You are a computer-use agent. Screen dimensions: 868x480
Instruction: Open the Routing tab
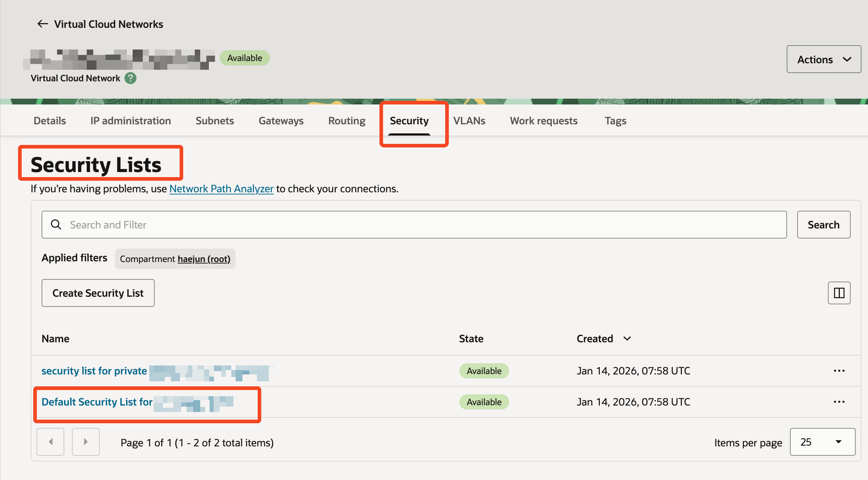(x=347, y=121)
